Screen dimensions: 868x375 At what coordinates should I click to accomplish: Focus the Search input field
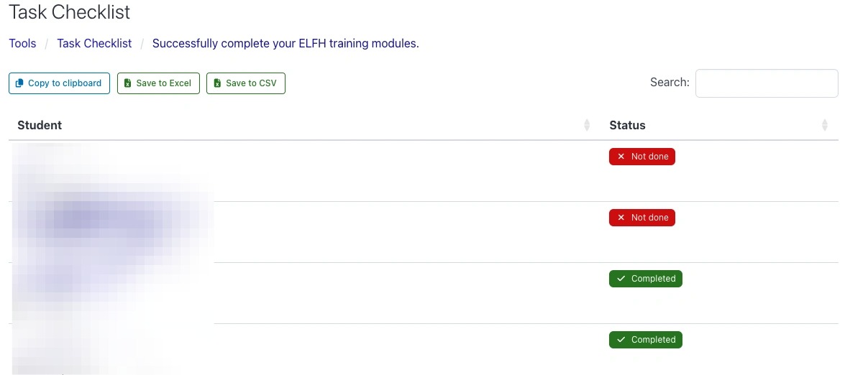click(x=766, y=83)
